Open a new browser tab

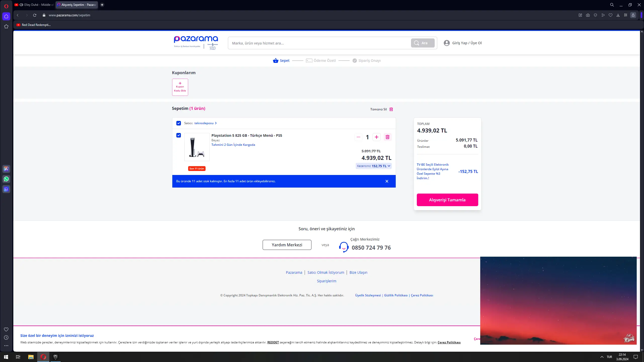click(102, 5)
